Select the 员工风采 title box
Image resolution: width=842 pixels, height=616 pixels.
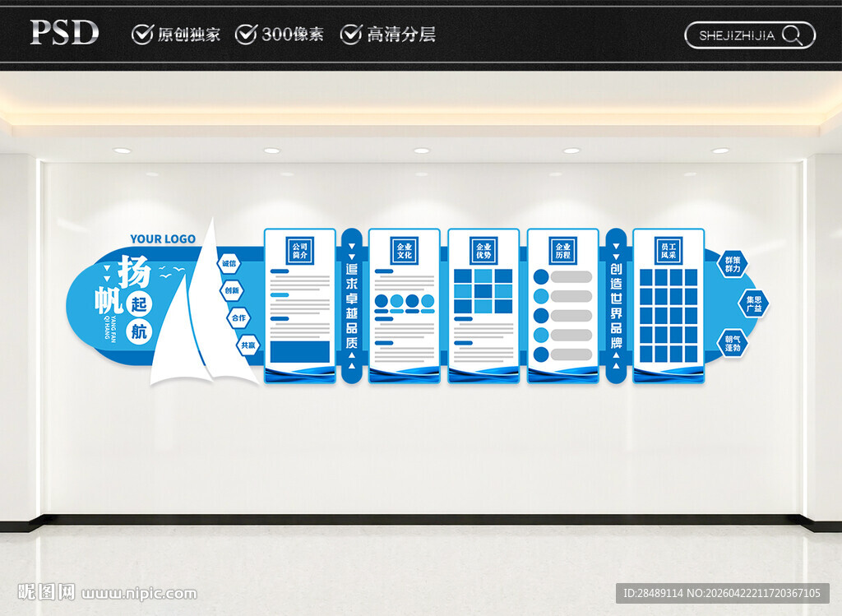tap(669, 250)
